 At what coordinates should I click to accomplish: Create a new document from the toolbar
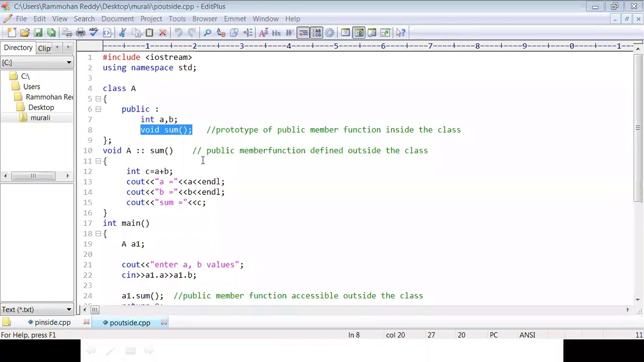[12, 33]
